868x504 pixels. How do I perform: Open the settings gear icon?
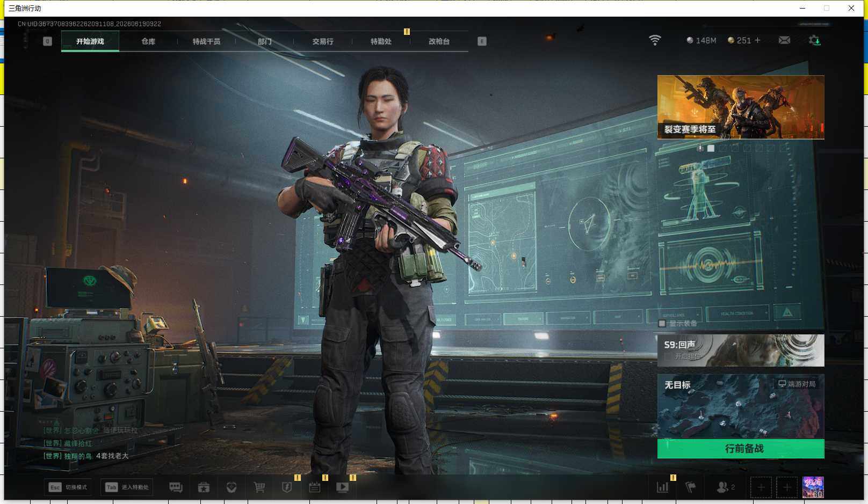[814, 40]
